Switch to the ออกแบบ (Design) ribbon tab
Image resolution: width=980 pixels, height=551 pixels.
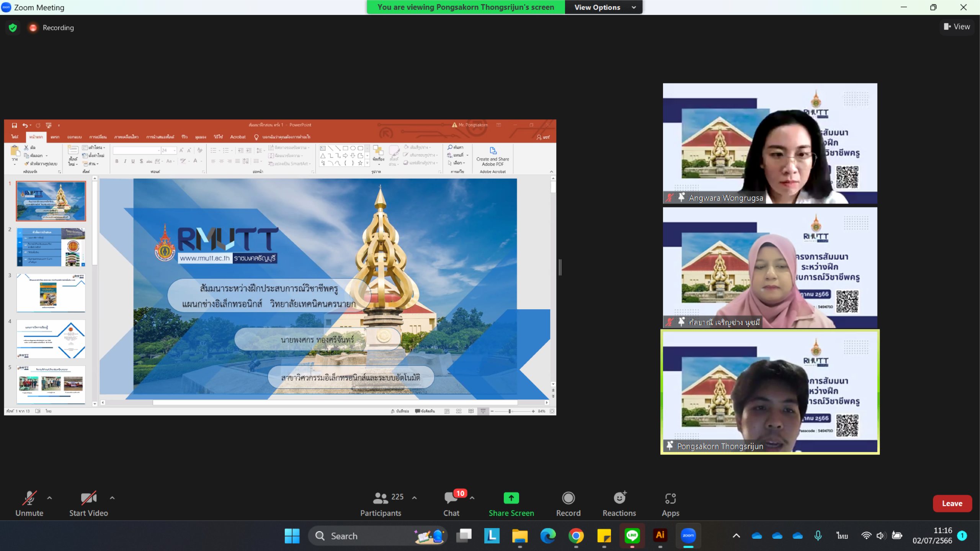tap(75, 137)
